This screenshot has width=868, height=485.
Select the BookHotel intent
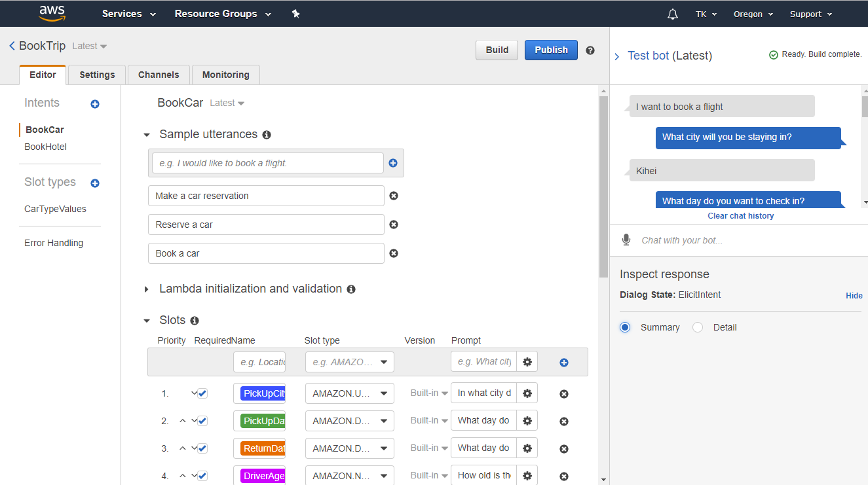pyautogui.click(x=45, y=147)
